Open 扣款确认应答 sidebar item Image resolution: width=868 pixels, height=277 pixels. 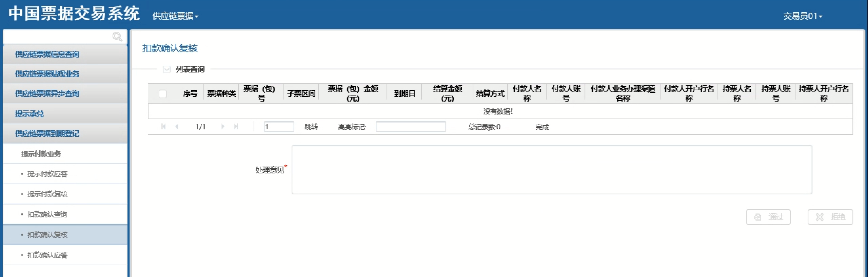coord(65,255)
